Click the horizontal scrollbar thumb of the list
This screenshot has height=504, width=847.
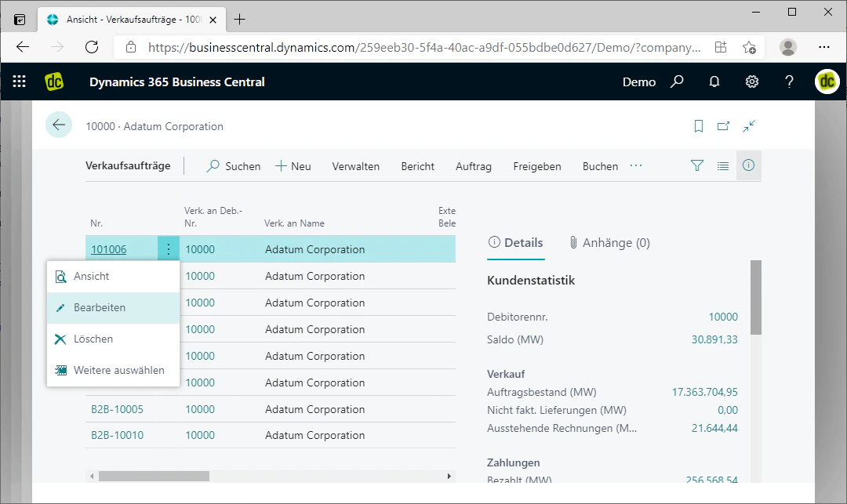click(154, 476)
